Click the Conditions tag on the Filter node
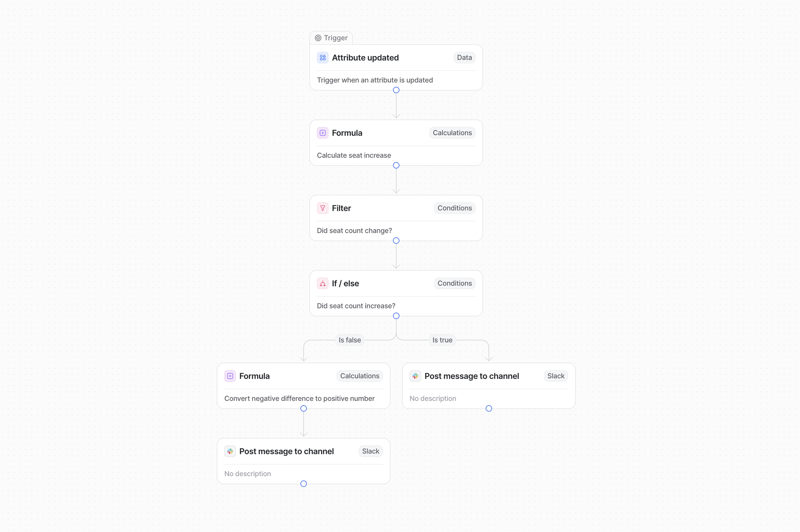Screen dimensions: 800x532 pos(454,208)
